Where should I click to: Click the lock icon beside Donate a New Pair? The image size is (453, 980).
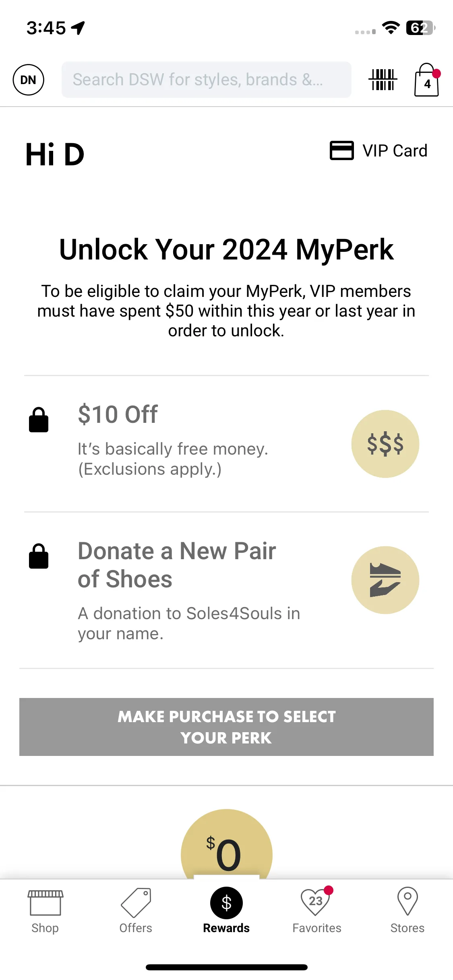tap(39, 556)
